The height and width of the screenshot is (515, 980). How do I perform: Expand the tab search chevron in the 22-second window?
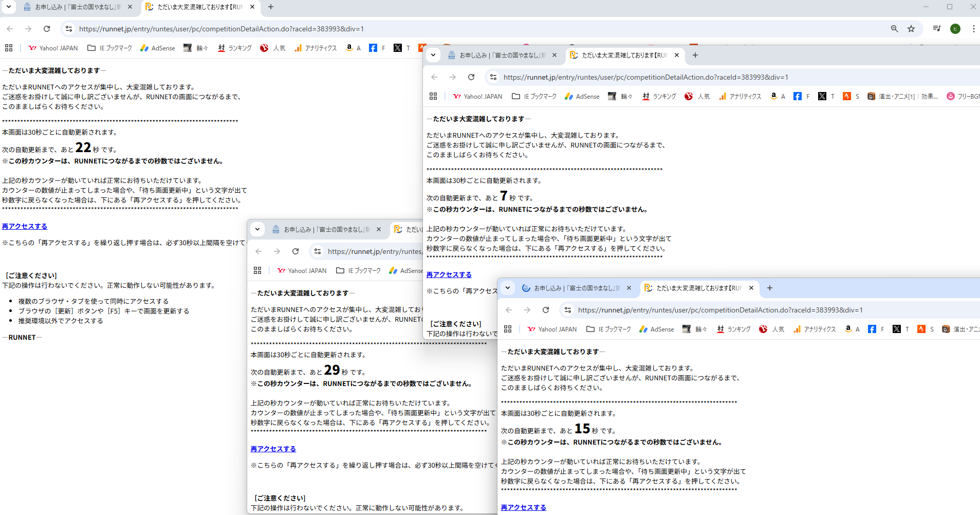(9, 7)
